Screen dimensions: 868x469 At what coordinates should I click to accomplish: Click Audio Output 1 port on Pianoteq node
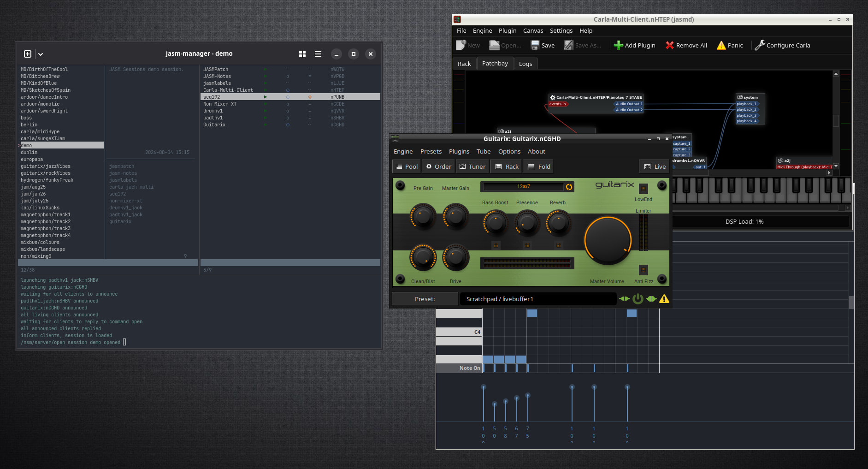click(x=629, y=104)
